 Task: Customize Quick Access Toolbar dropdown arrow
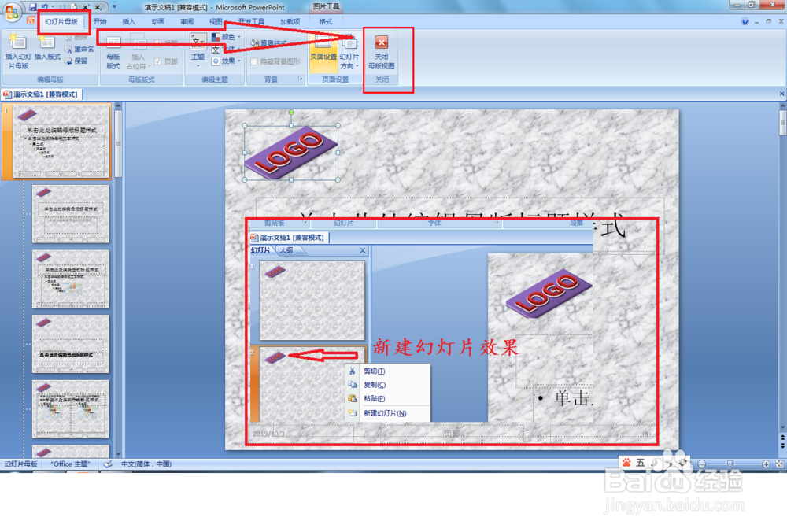(x=114, y=7)
